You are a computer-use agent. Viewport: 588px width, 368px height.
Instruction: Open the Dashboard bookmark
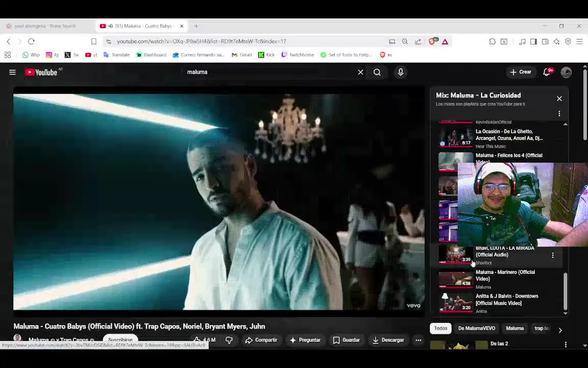click(151, 55)
